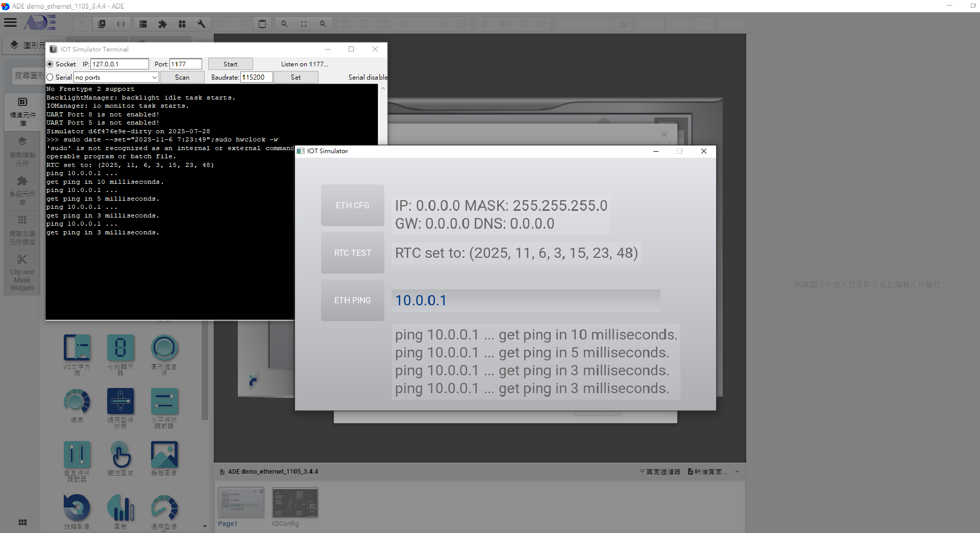The height and width of the screenshot is (533, 980).
Task: Open the serial 'no ports' dropdown
Action: coord(116,78)
